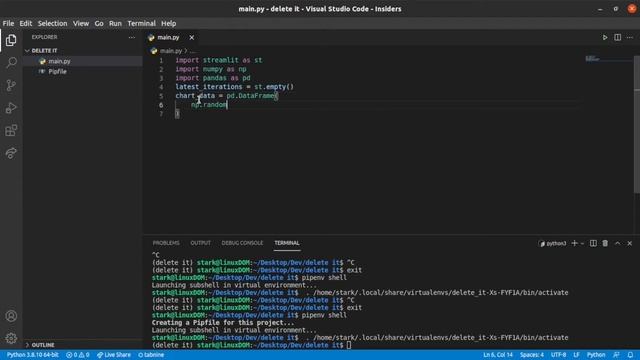Screen dimensions: 640x360
Task: Change end of line sequence LF
Action: (576, 355)
